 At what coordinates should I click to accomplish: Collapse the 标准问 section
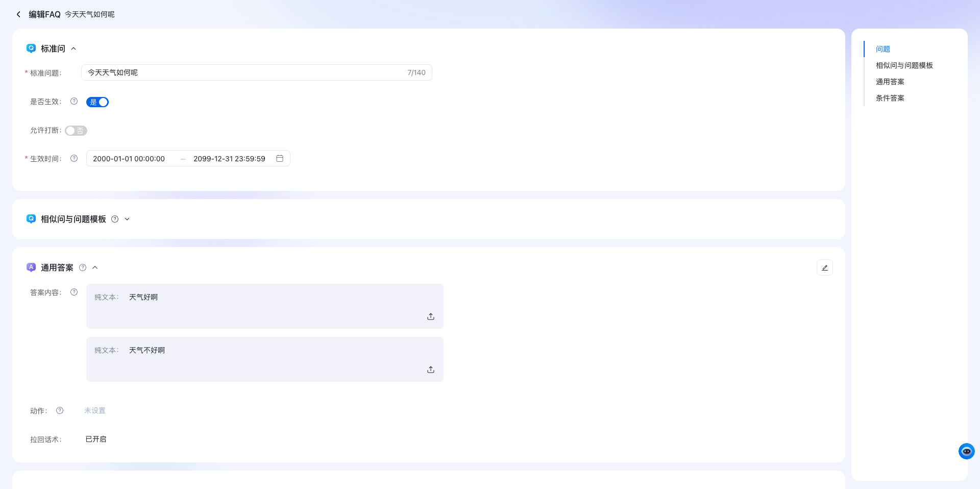pos(73,48)
